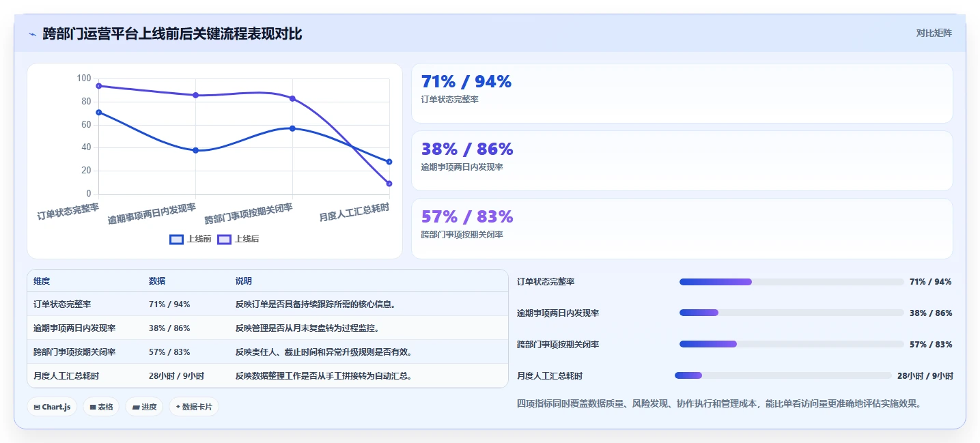Click the 上线后 data point at 94
The image size is (980, 443).
(99, 86)
